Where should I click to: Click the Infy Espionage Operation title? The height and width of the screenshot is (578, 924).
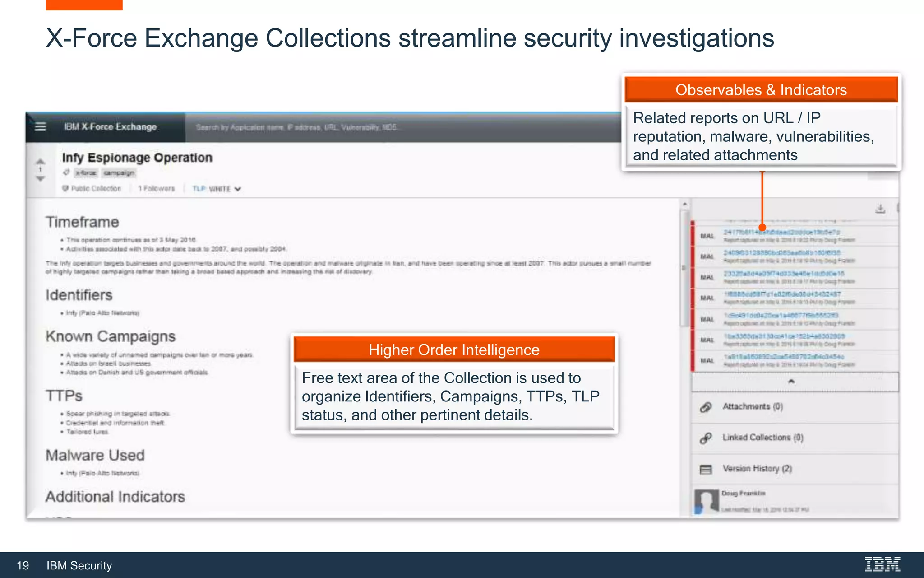(137, 158)
